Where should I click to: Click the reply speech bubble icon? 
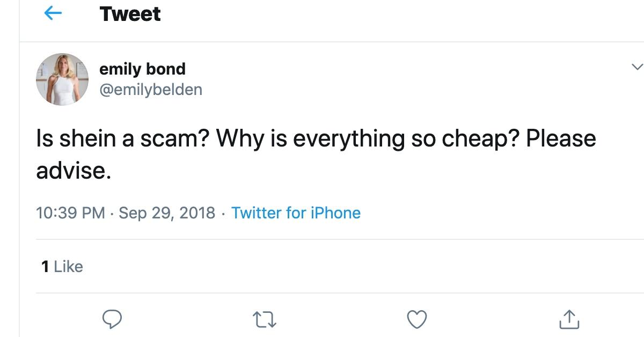(x=112, y=319)
